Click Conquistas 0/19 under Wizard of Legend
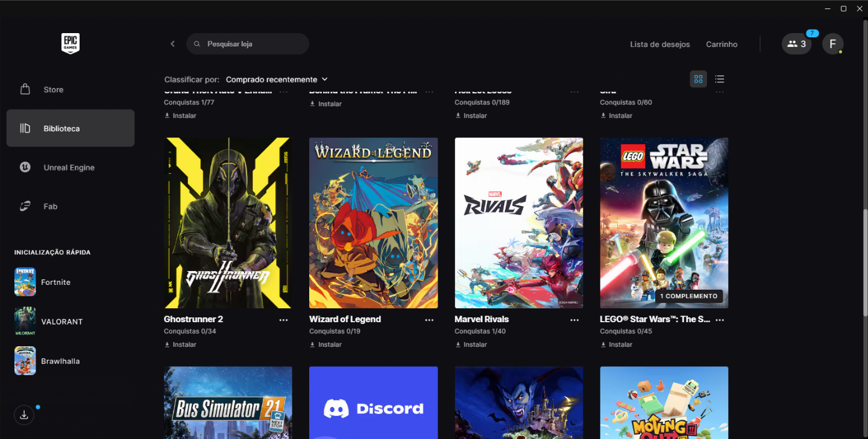The image size is (868, 439). (335, 331)
